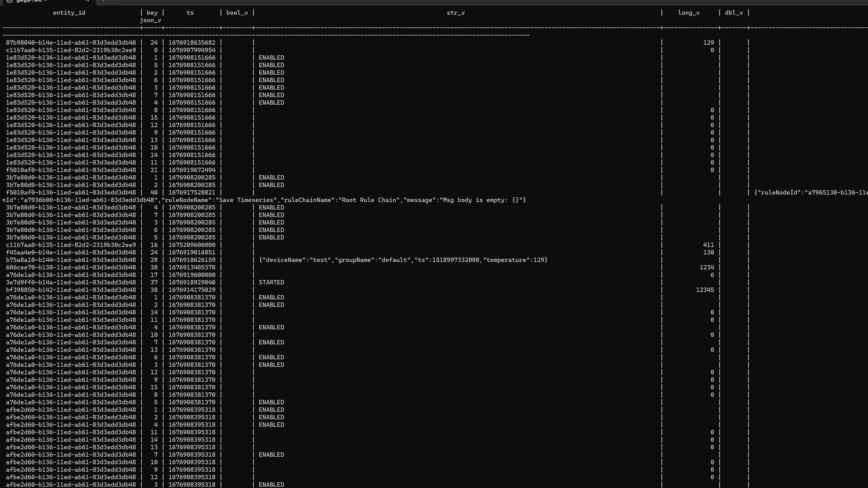
Task: Select the ts column header
Action: 190,12
